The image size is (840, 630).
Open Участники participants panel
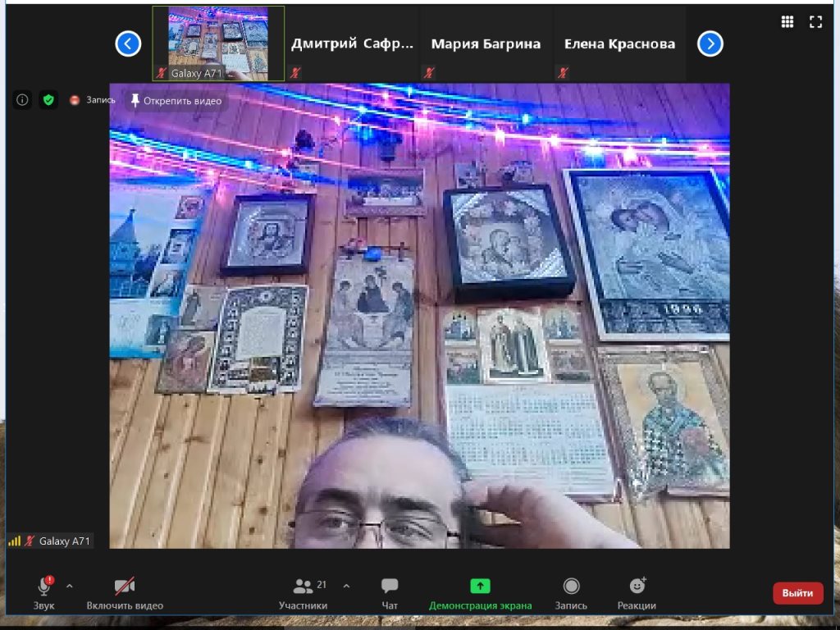(x=304, y=594)
